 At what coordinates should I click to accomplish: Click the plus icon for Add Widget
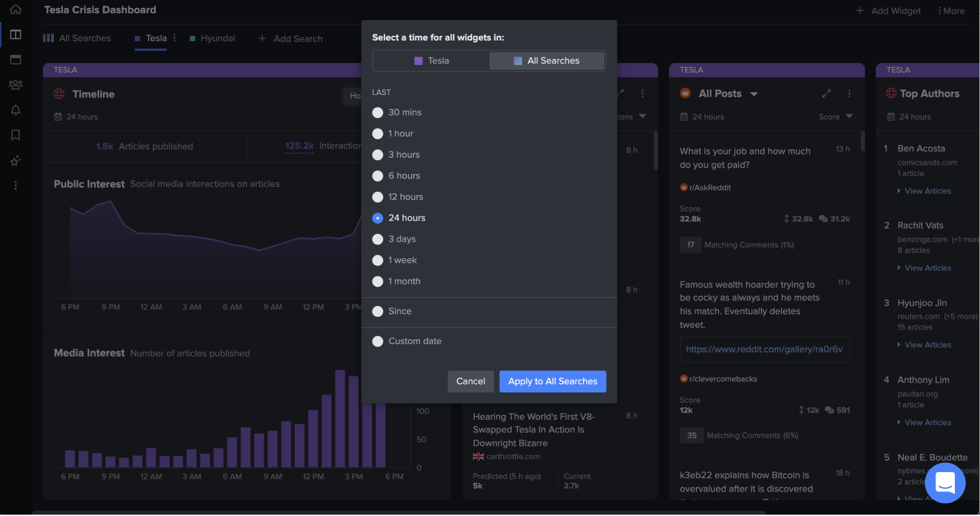click(x=860, y=11)
